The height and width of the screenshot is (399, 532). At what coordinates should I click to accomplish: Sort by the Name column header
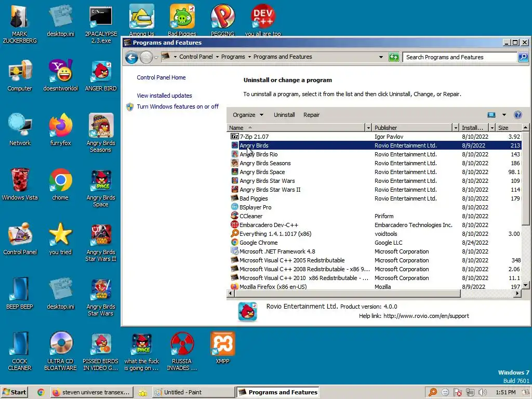tap(296, 128)
